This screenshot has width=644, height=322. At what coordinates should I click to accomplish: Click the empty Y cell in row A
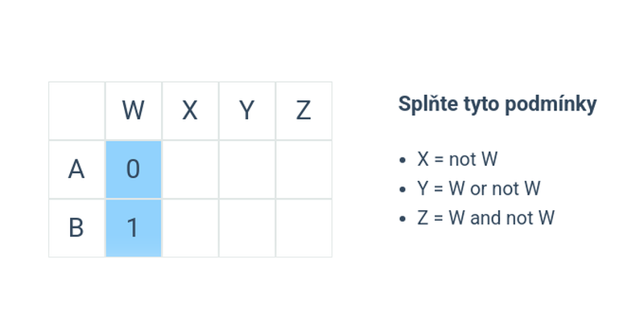[246, 169]
